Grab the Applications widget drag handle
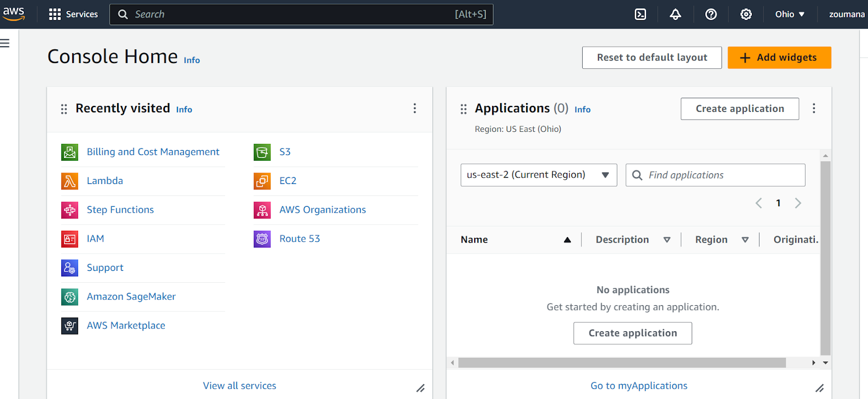This screenshot has width=868, height=399. click(x=463, y=109)
